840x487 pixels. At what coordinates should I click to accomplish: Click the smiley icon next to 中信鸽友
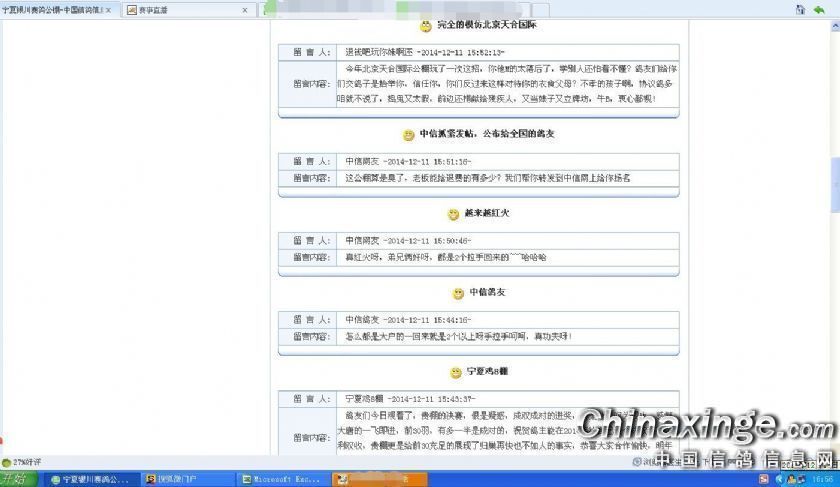click(x=458, y=293)
